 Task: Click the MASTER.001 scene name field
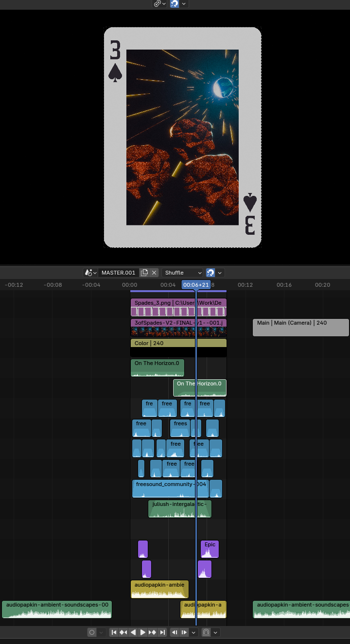(118, 273)
